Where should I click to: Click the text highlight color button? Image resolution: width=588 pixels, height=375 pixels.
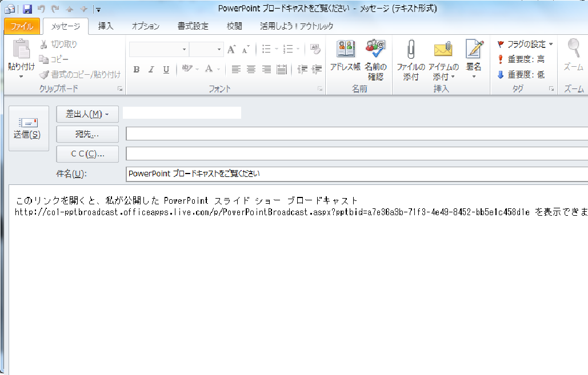[x=186, y=69]
